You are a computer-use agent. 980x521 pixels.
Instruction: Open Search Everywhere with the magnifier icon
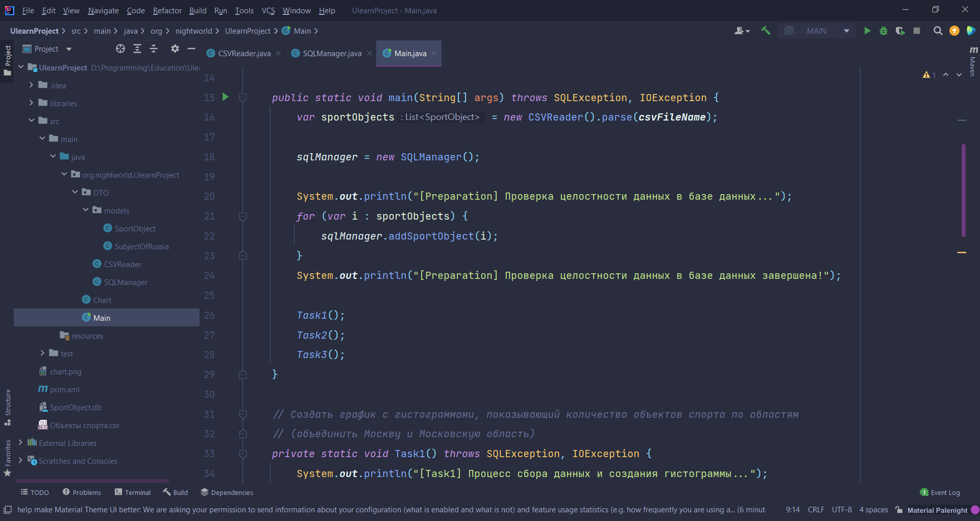[x=938, y=31]
